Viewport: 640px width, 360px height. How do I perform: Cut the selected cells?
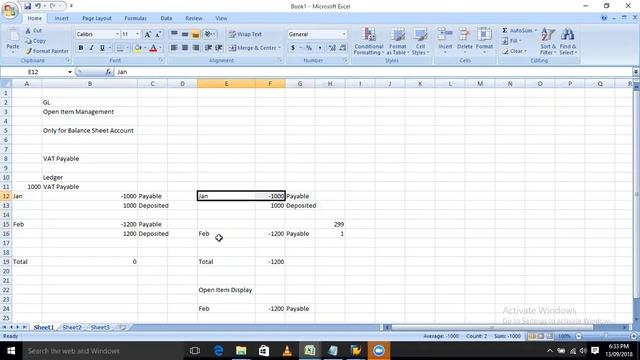33,31
